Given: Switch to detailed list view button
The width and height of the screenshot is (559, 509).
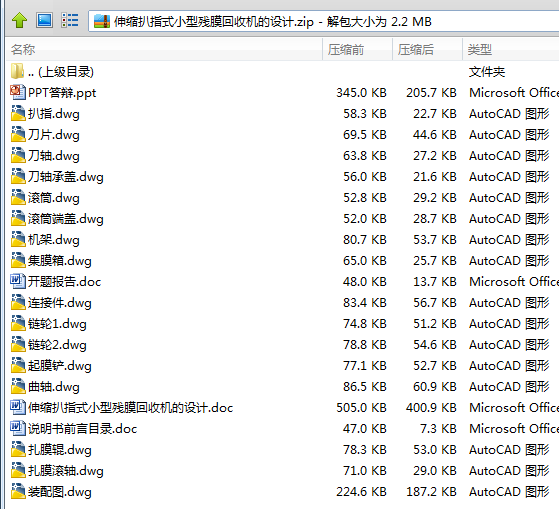Looking at the screenshot, I should (x=70, y=20).
